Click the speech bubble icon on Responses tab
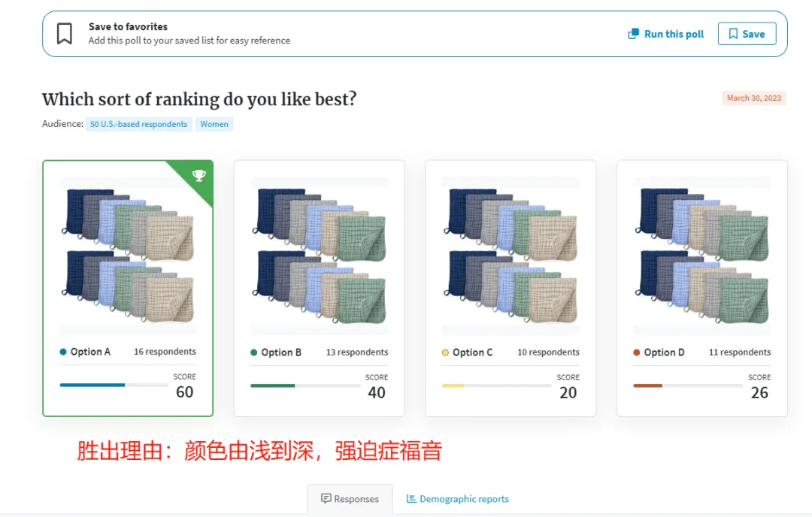This screenshot has width=812, height=517. pos(326,498)
